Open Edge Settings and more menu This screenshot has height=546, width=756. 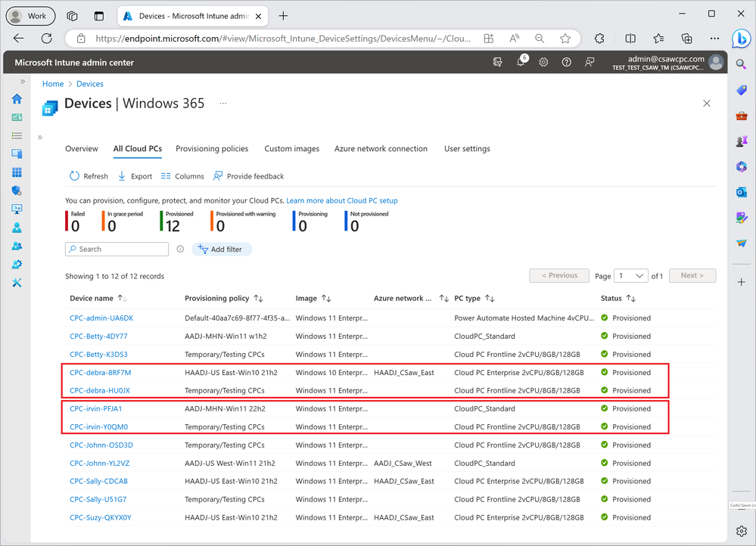pos(714,39)
